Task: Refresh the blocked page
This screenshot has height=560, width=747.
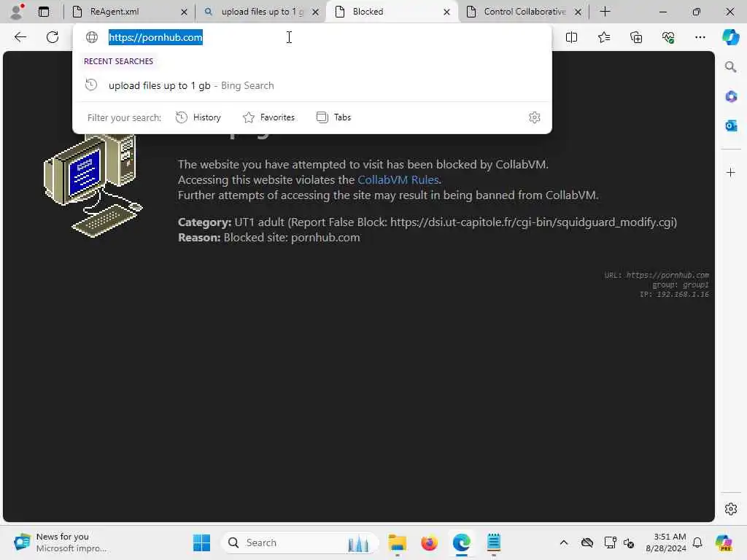Action: (53, 37)
